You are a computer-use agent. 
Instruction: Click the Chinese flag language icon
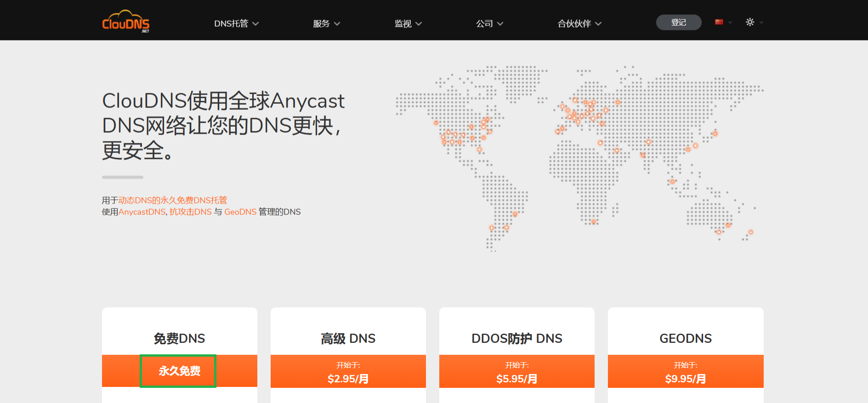(719, 22)
